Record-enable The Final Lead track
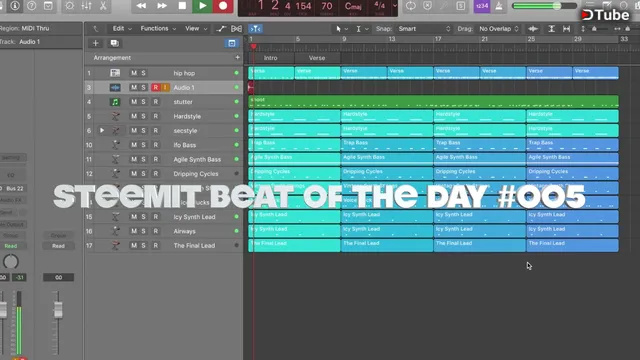This screenshot has height=360, width=640. pos(156,245)
